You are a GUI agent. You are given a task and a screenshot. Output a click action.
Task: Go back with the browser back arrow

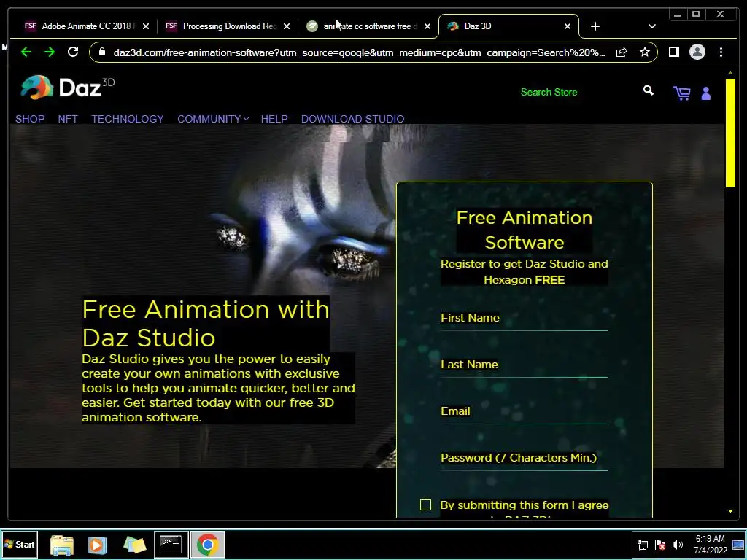click(x=26, y=52)
